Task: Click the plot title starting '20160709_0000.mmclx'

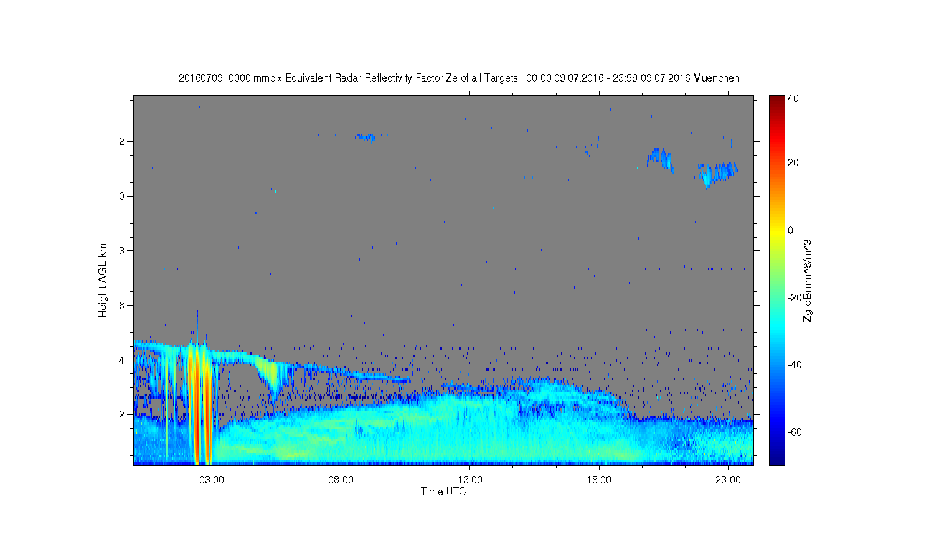Action: tap(459, 78)
